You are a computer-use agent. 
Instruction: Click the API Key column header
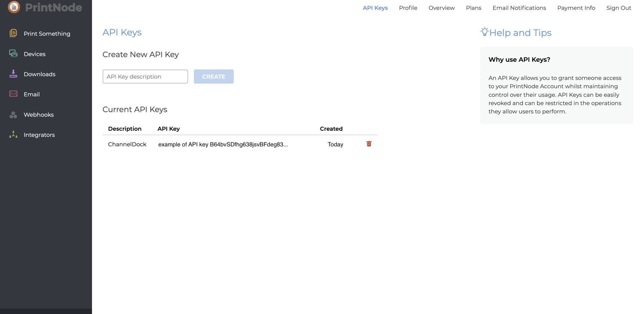tap(169, 129)
